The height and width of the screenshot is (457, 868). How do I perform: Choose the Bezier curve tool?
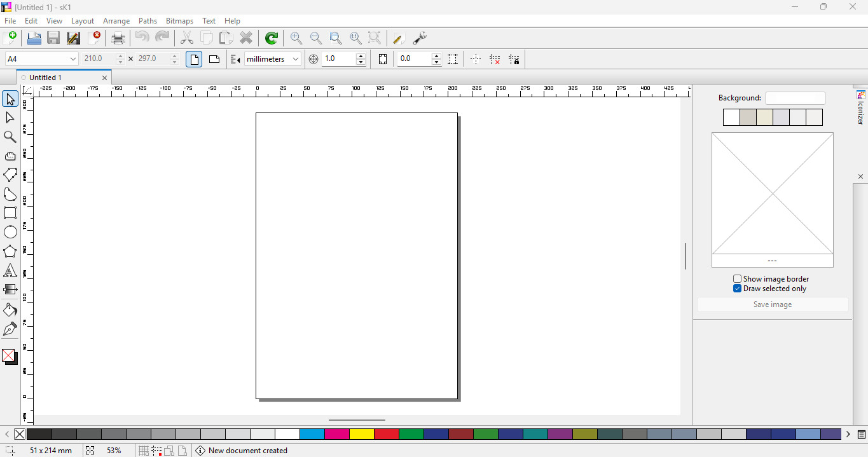10,194
